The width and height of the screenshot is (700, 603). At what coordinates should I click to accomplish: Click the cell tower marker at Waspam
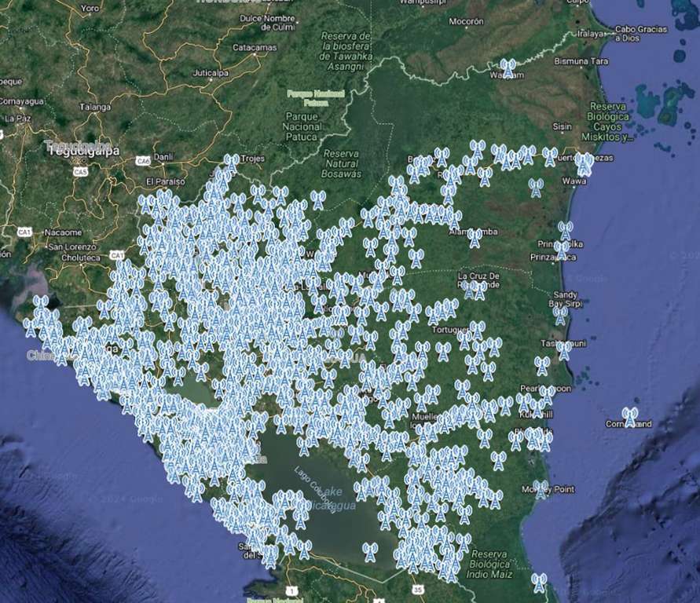pos(508,68)
